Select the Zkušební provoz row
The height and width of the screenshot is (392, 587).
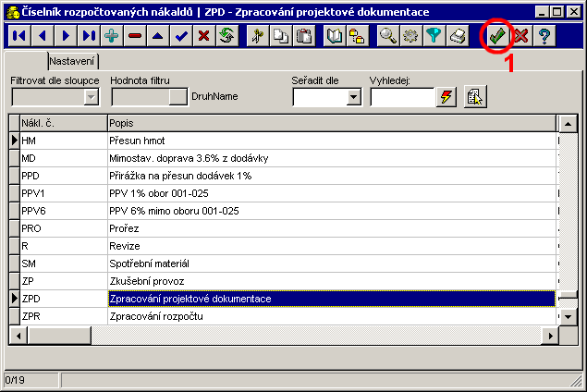tap(331, 281)
